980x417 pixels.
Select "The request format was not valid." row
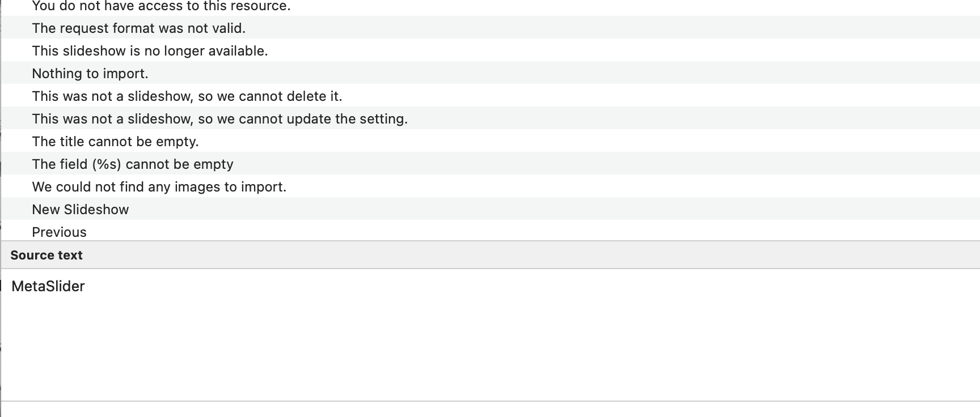coord(138,28)
